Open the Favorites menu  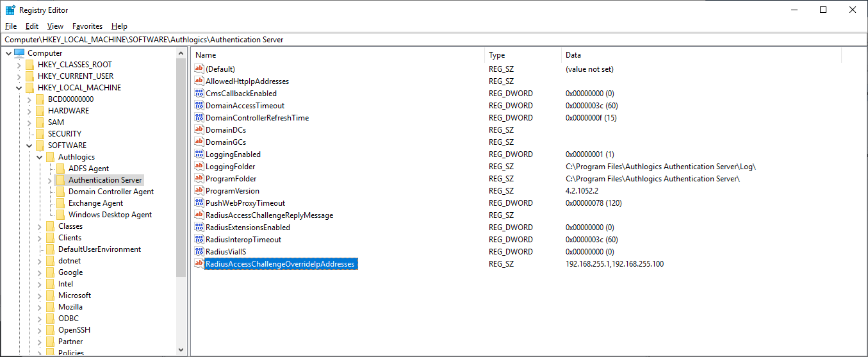tap(88, 26)
